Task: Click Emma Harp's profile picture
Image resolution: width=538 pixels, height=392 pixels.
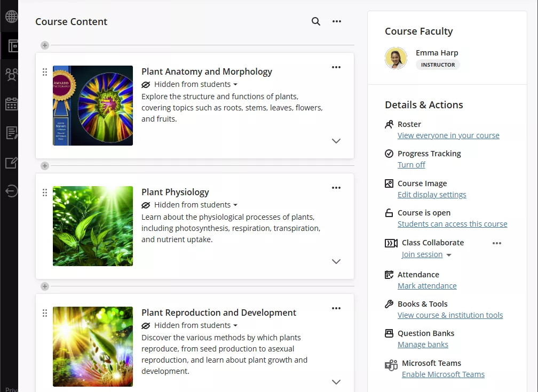Action: pos(395,58)
